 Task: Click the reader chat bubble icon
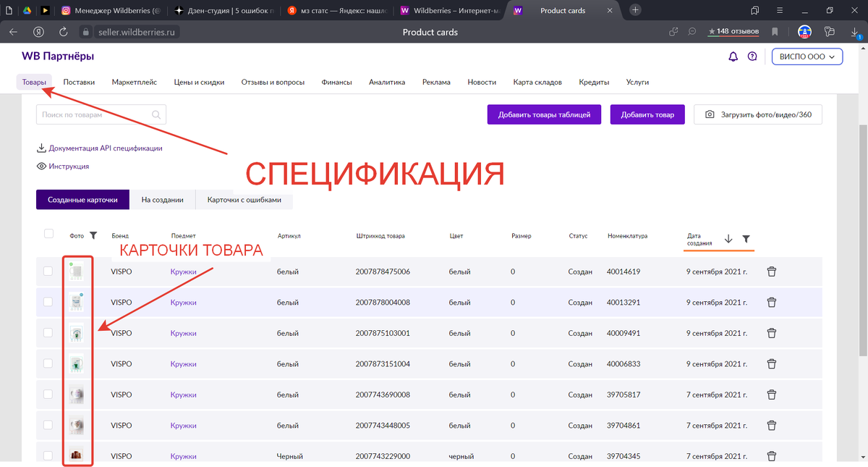(692, 32)
